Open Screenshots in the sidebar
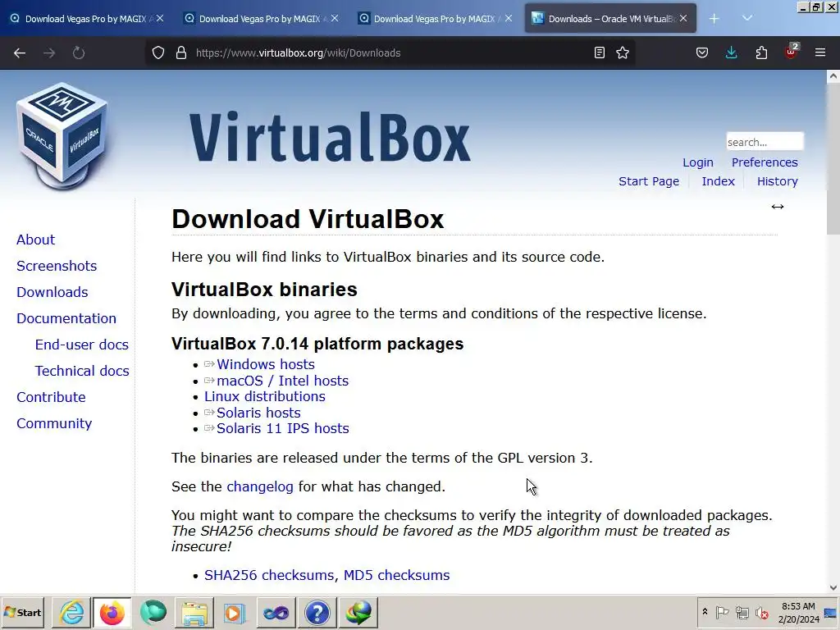The image size is (840, 630). (57, 266)
